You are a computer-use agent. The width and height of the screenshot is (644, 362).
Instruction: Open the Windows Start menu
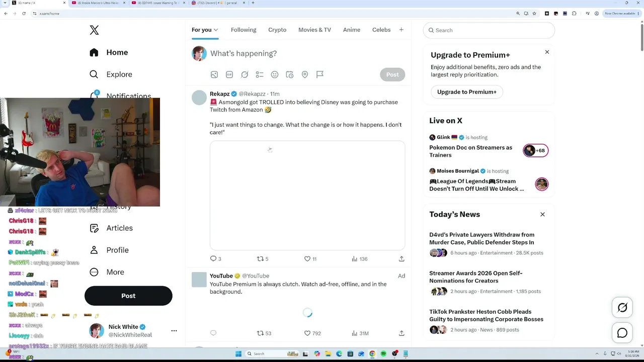[x=238, y=354]
